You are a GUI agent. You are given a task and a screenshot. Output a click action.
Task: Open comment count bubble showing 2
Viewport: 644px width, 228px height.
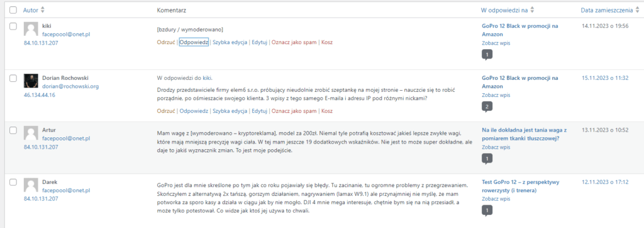(x=487, y=107)
